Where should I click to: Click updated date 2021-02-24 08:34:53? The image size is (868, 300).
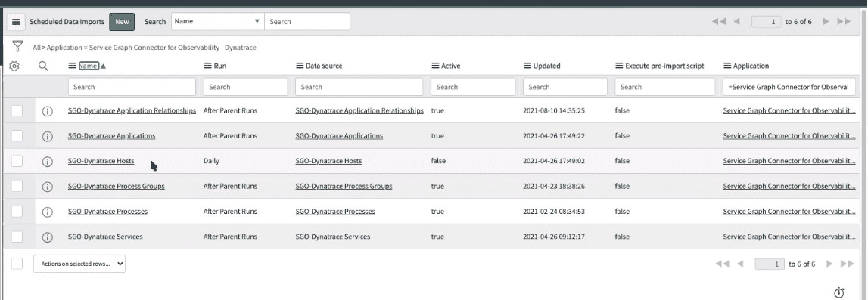[x=554, y=211]
